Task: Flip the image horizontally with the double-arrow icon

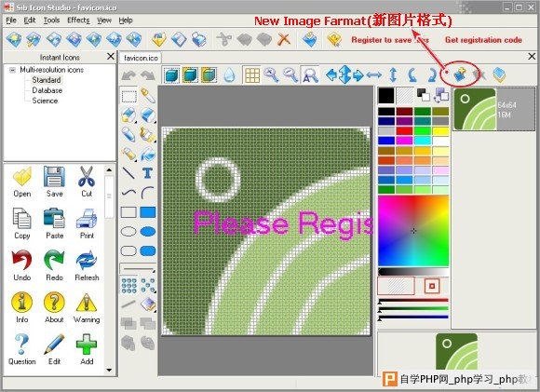Action: pos(374,74)
